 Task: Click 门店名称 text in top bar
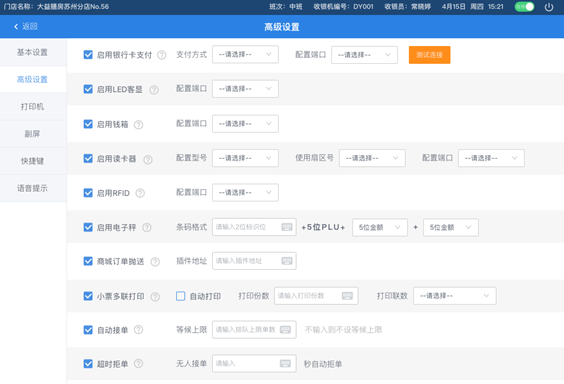pos(56,6)
